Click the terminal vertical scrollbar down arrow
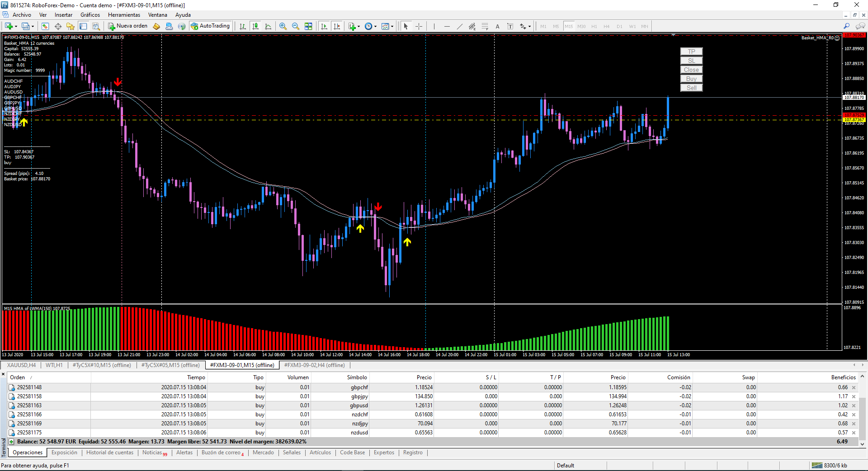The height and width of the screenshot is (471, 868). click(x=863, y=444)
